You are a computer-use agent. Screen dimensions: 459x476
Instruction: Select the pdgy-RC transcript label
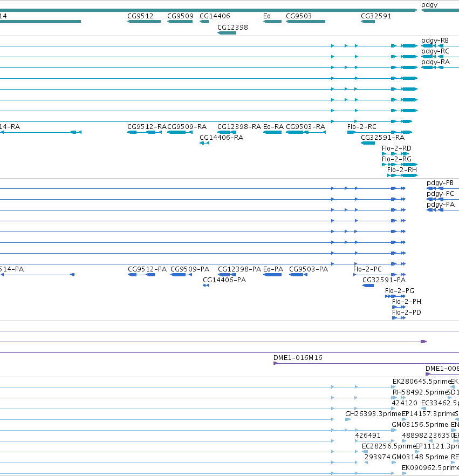pos(435,51)
